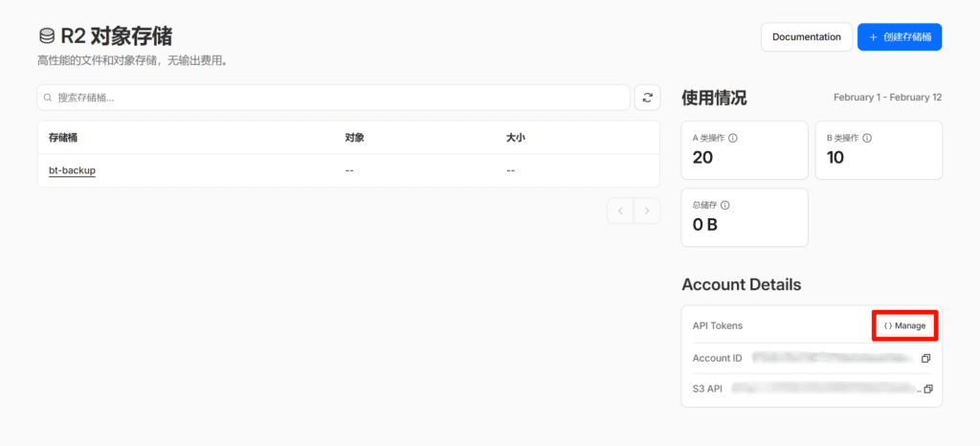This screenshot has height=446, width=980.
Task: Open the Documentation page
Action: click(x=806, y=37)
